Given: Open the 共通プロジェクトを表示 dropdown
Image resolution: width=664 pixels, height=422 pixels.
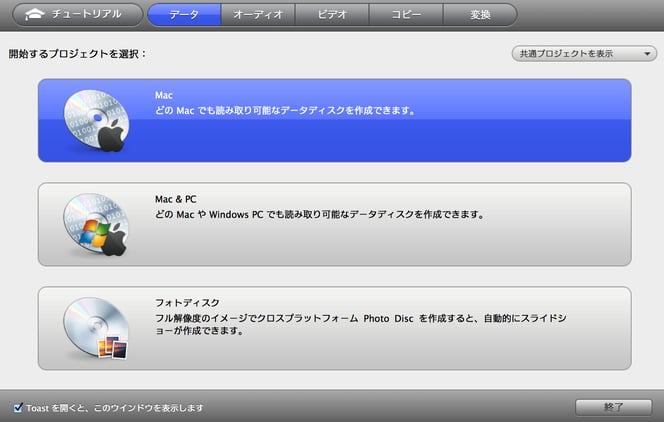Looking at the screenshot, I should (x=584, y=54).
